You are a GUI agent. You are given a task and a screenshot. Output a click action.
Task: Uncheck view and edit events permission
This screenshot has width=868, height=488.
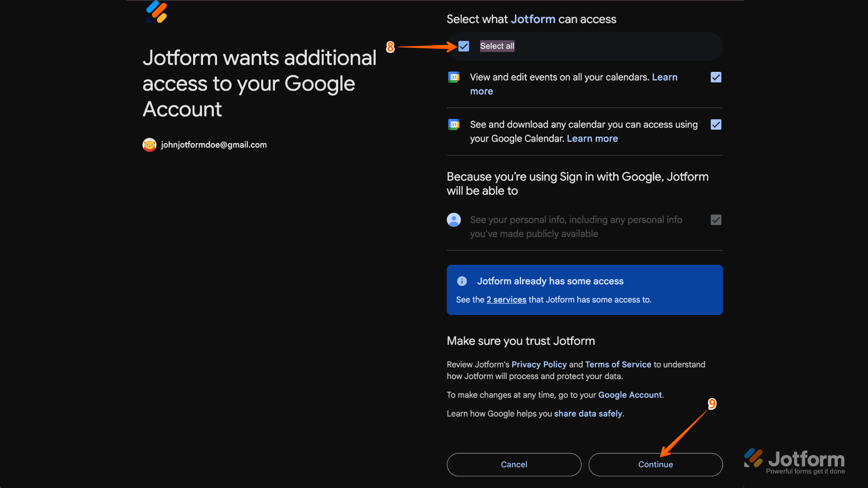coord(716,77)
